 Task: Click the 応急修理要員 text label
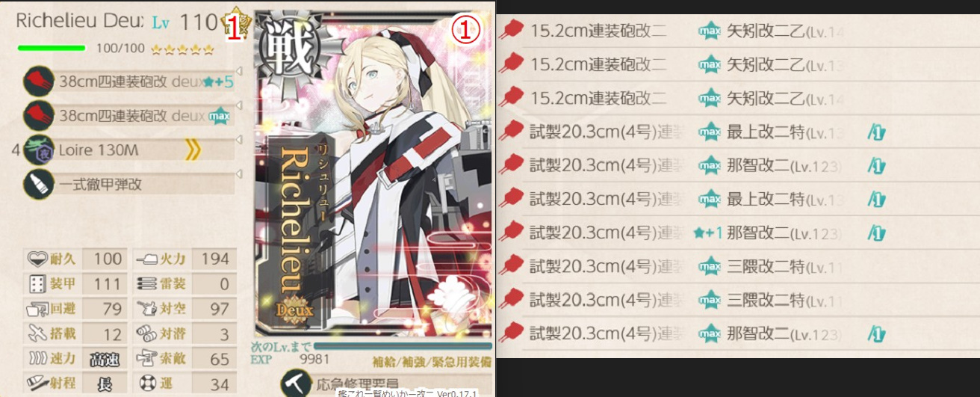click(356, 384)
